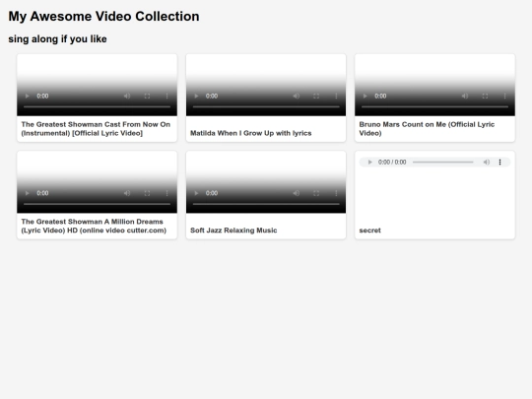Screen dimensions: 532x399
Task: Play the Greatest Showman From Now On video
Action: tap(28, 96)
